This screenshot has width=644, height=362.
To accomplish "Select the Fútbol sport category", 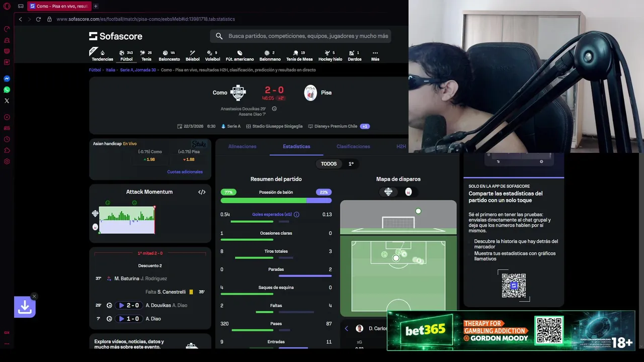I will tap(126, 55).
